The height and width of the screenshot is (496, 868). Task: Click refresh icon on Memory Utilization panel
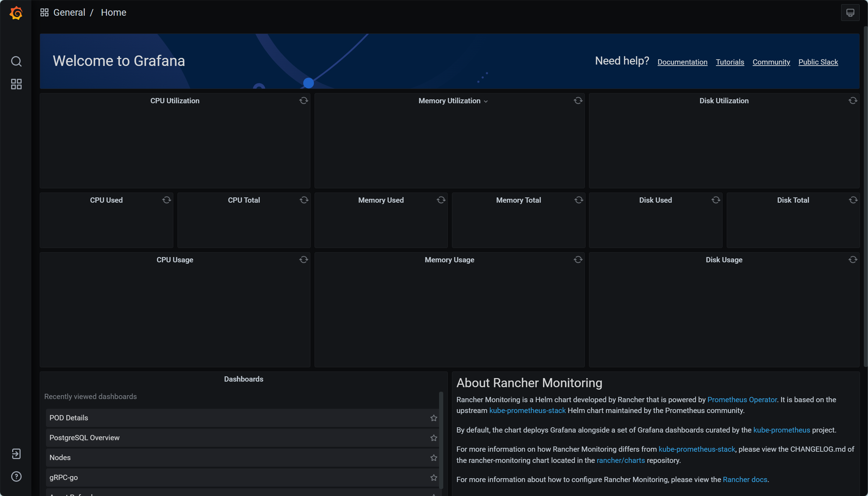[x=578, y=100]
